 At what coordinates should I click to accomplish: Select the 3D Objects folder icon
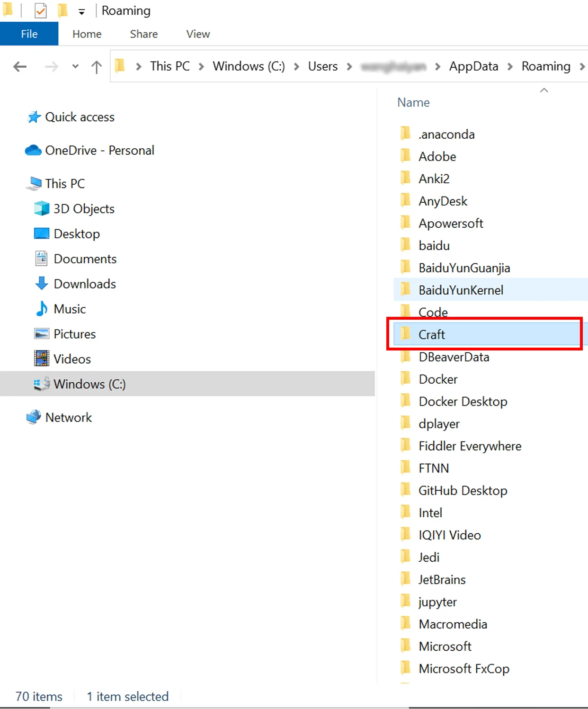tap(42, 208)
